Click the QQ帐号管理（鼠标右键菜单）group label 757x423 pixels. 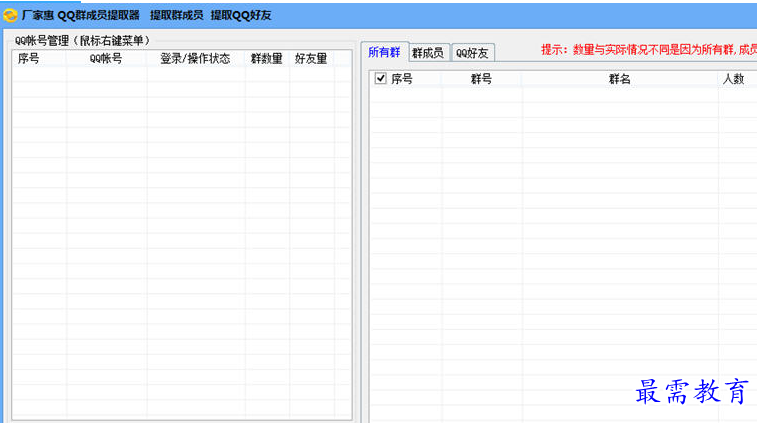[83, 41]
